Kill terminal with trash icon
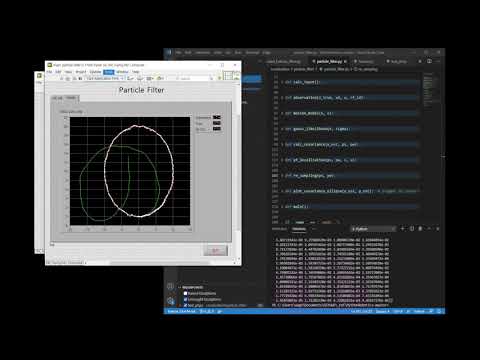Image resolution: width=480 pixels, height=360 pixels. click(420, 229)
